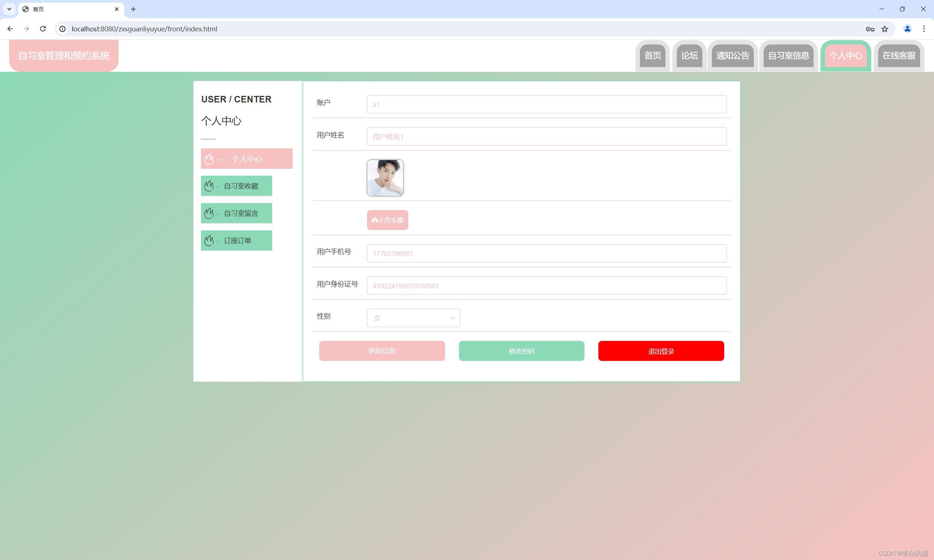Open the Chrome profile avatar icon
The height and width of the screenshot is (560, 934).
click(x=907, y=29)
